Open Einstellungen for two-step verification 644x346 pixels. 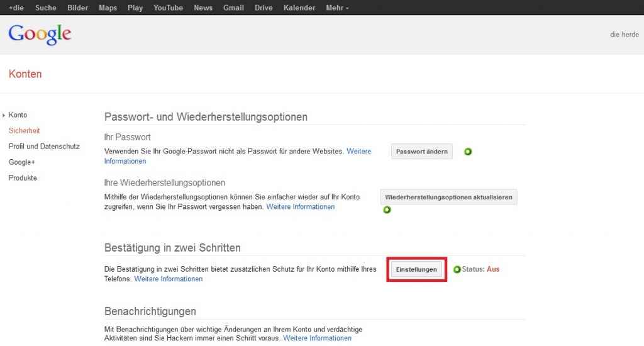click(416, 269)
